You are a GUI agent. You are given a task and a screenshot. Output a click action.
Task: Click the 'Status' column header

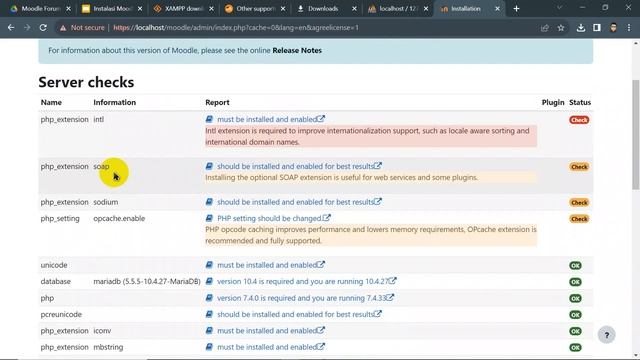point(580,102)
